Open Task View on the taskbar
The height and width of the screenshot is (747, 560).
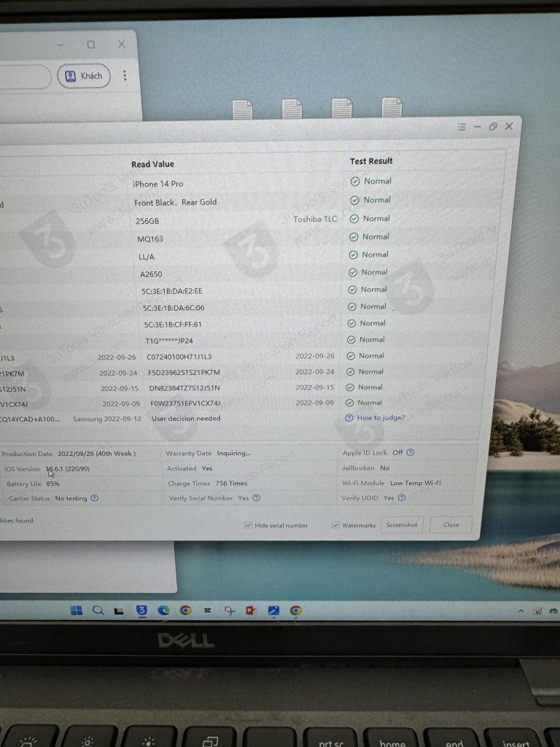119,611
